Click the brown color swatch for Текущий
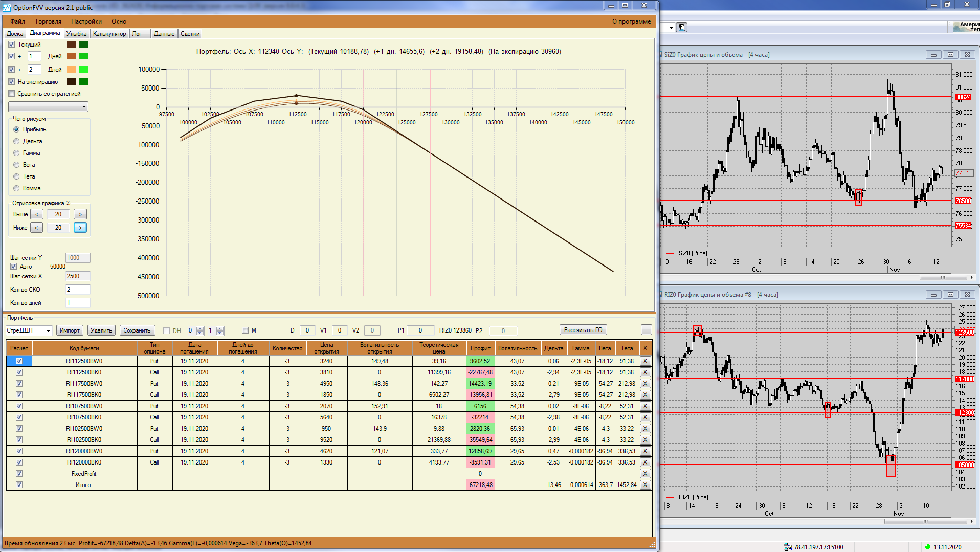The height and width of the screenshot is (552, 980). pyautogui.click(x=72, y=45)
